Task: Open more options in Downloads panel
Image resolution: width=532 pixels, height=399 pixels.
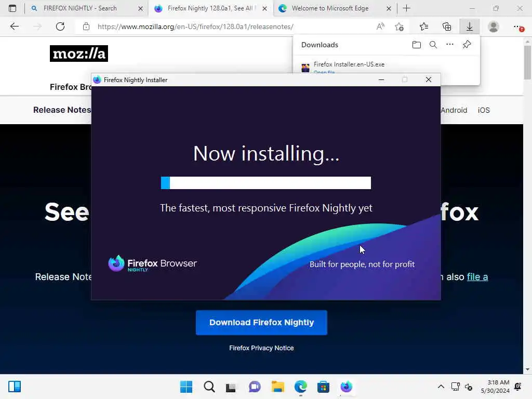Action: pos(449,44)
